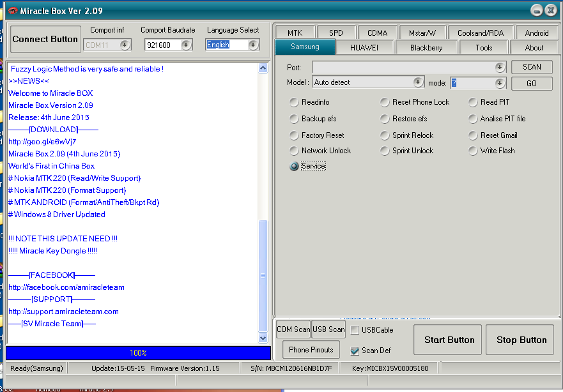Click the S/N: MBCM120616NB1D7F status entry

291,368
